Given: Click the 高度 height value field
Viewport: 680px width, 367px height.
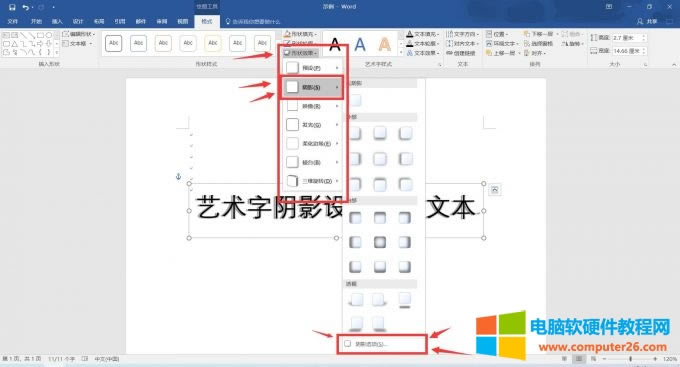Looking at the screenshot, I should point(629,38).
